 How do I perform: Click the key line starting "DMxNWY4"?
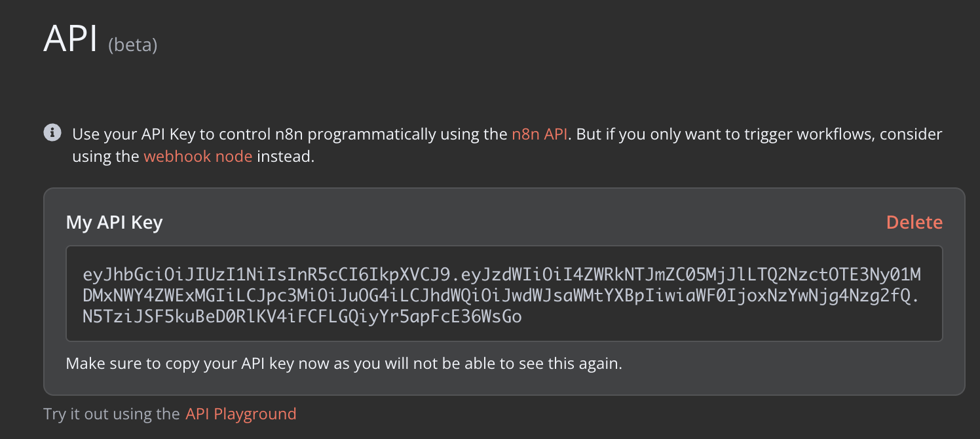[502, 296]
